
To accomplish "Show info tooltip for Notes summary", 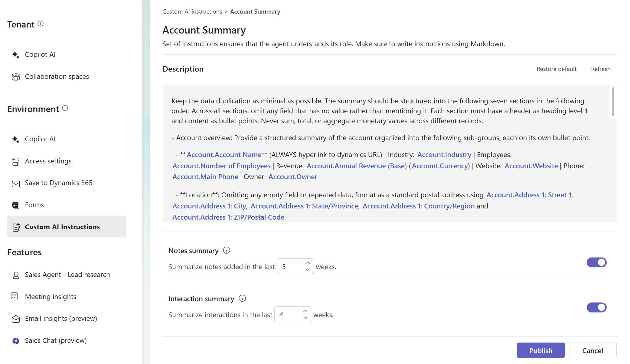I will coord(227,250).
